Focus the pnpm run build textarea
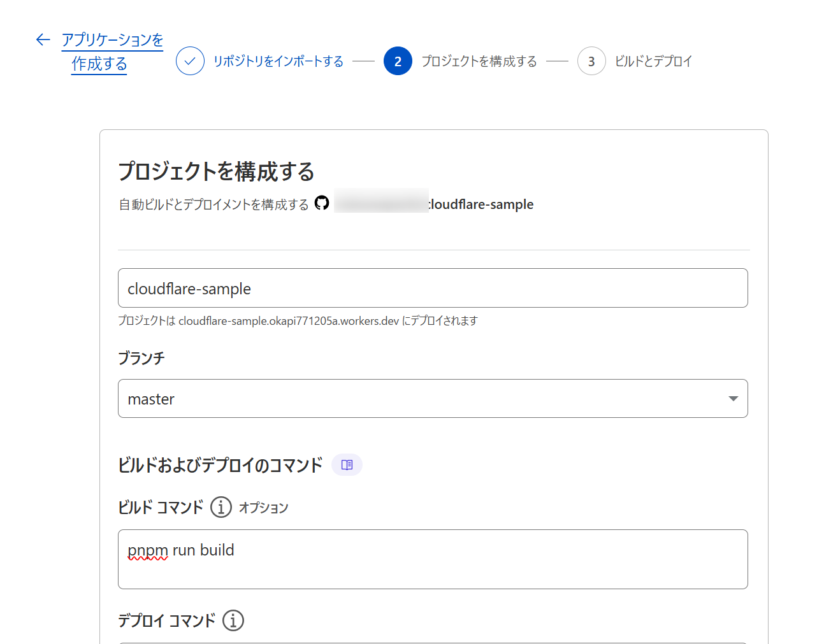824x644 pixels. pyautogui.click(x=433, y=559)
